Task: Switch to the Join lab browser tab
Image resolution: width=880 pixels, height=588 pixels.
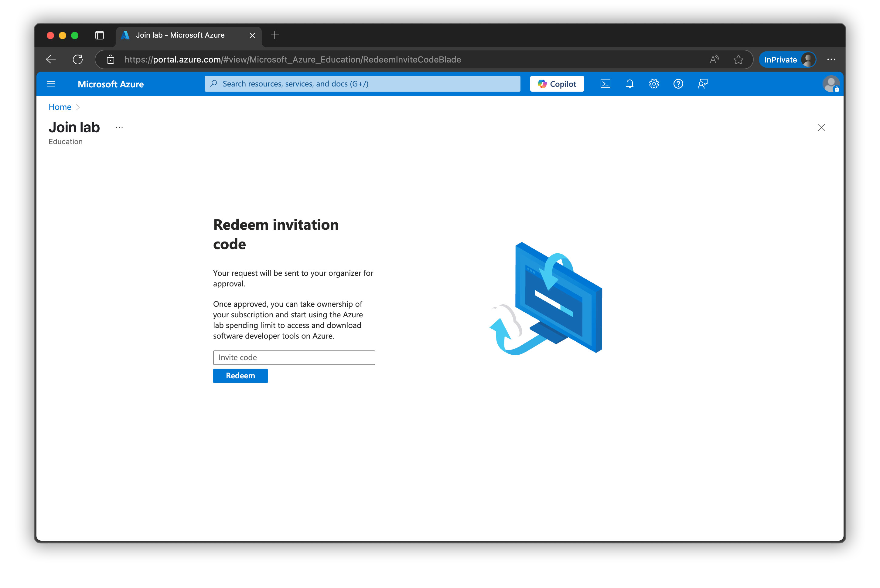Action: click(x=180, y=35)
